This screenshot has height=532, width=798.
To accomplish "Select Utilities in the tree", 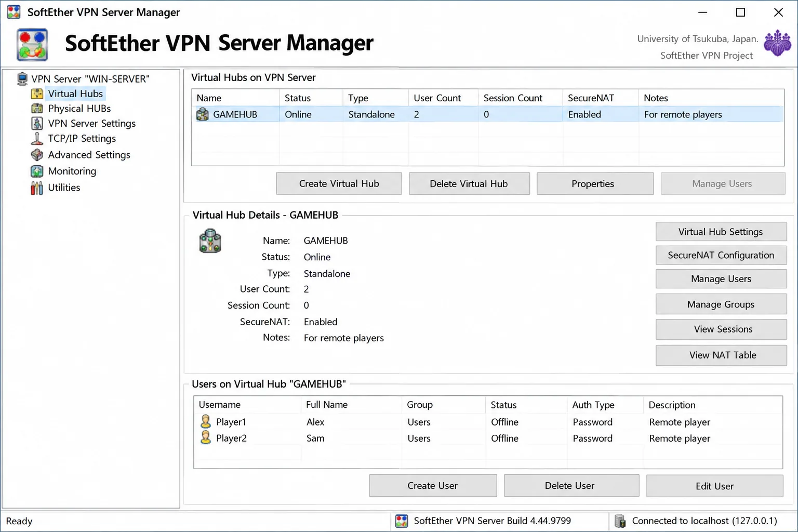I will tap(64, 188).
